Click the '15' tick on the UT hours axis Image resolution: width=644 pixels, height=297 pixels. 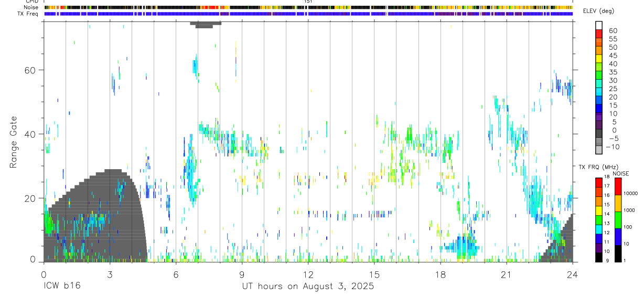pos(374,274)
